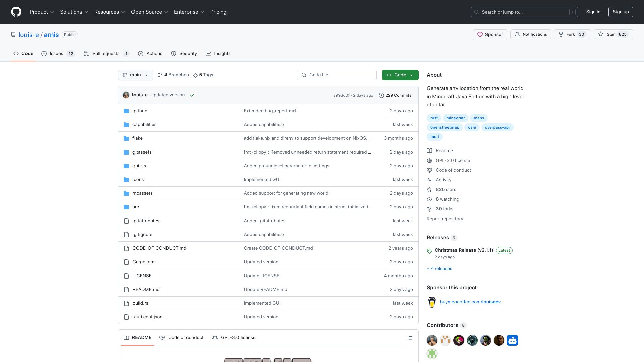Open the CODE_OF_CONDUCT.md file
Image resolution: width=644 pixels, height=362 pixels.
[159, 248]
